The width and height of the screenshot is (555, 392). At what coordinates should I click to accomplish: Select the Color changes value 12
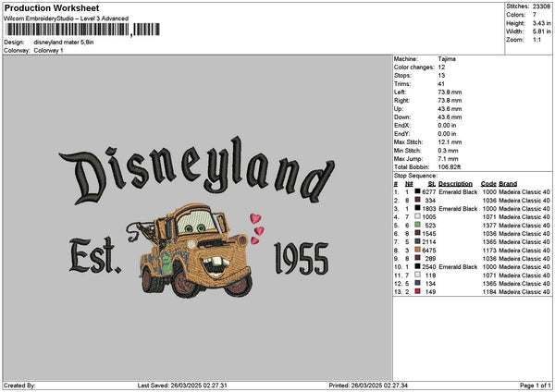(x=441, y=67)
